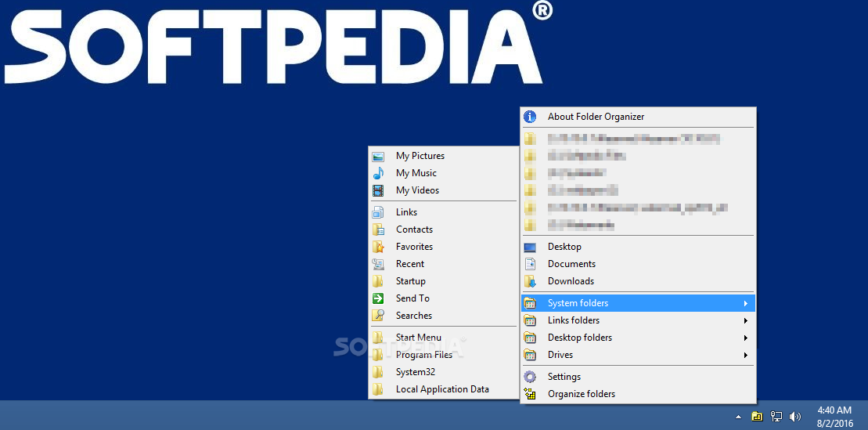
Task: Click the Documents page icon
Action: (530, 264)
